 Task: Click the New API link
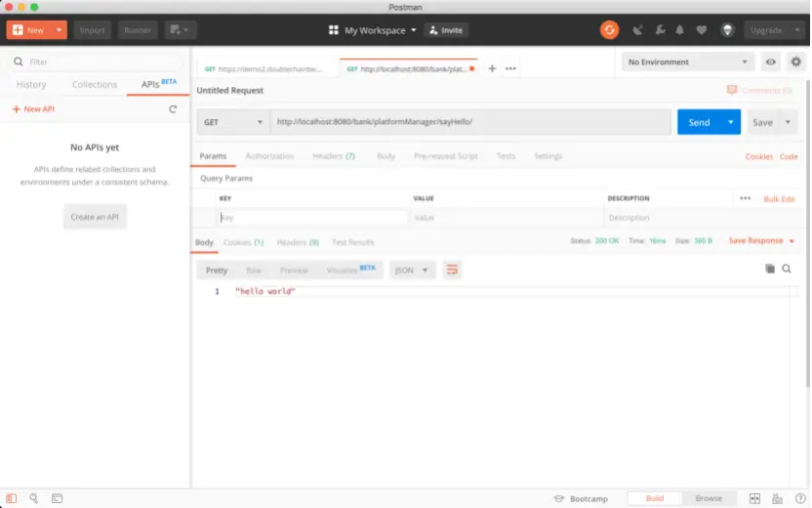33,109
